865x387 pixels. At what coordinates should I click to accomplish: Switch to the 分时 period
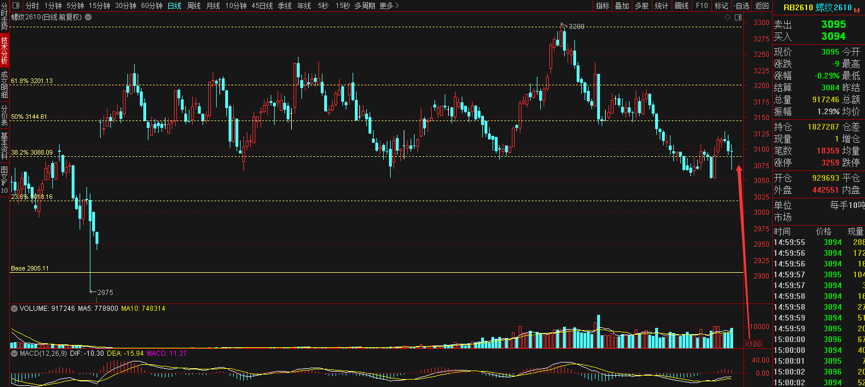[32, 6]
